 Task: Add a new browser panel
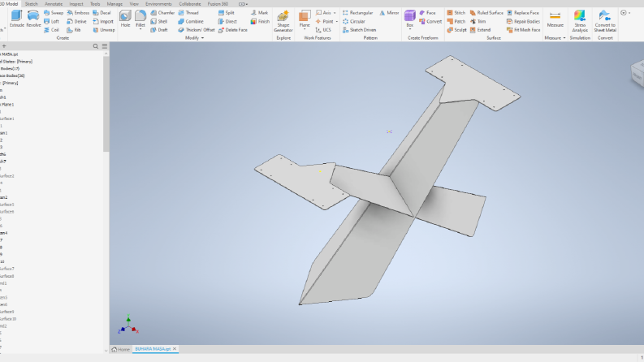pyautogui.click(x=4, y=46)
